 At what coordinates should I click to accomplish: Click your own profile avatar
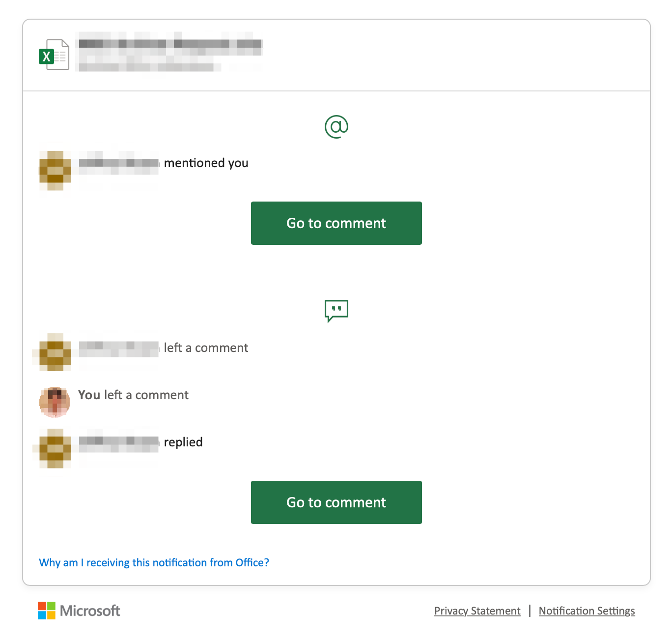(x=54, y=402)
